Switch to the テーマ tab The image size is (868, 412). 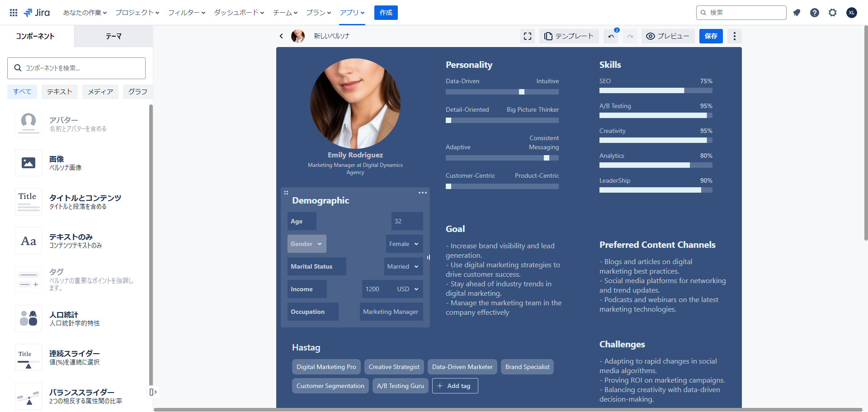click(x=113, y=36)
